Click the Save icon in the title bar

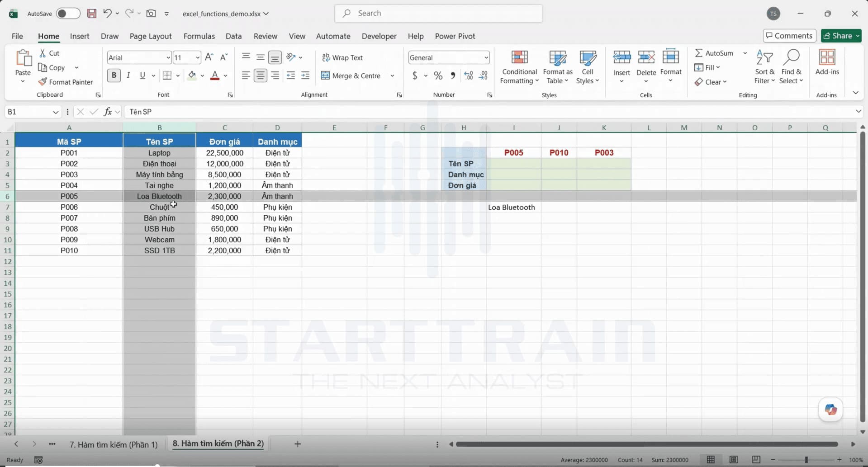(92, 14)
